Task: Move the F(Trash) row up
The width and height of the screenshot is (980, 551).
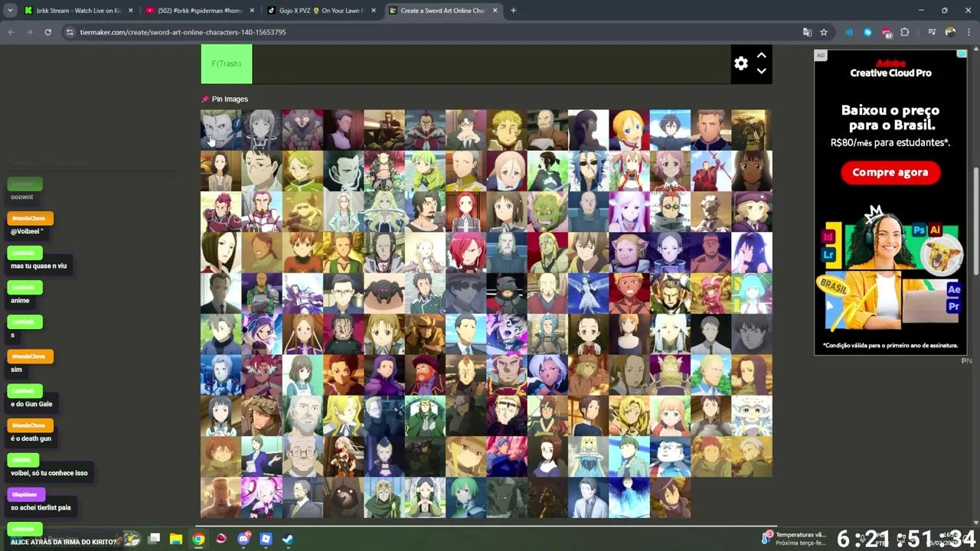Action: [761, 55]
